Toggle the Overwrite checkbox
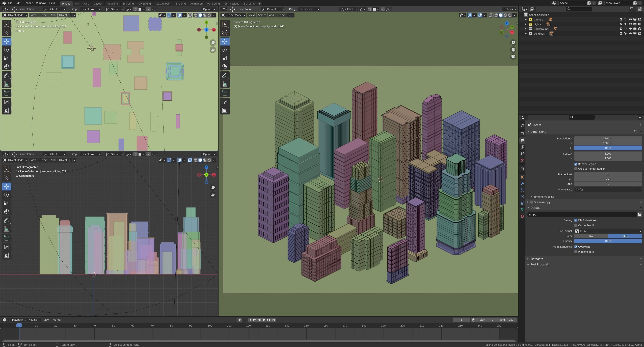644x347 pixels. (x=576, y=247)
